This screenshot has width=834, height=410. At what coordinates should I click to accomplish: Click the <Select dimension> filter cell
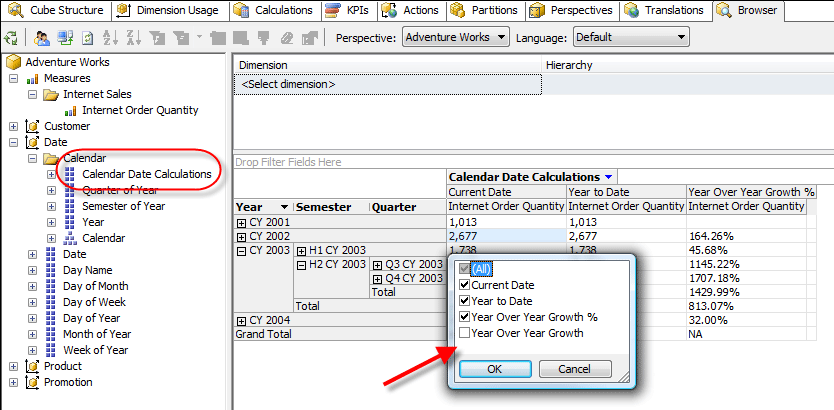pos(388,85)
